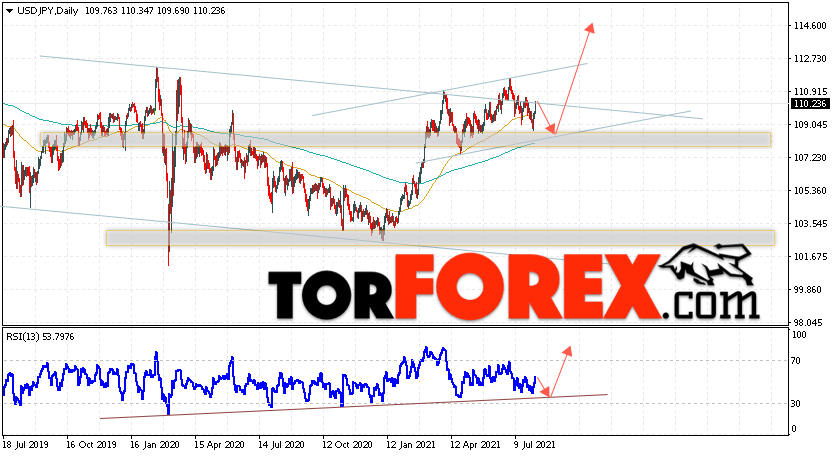This screenshot has width=834, height=456.
Task: Click the RSI 70 scale level
Action: click(796, 361)
